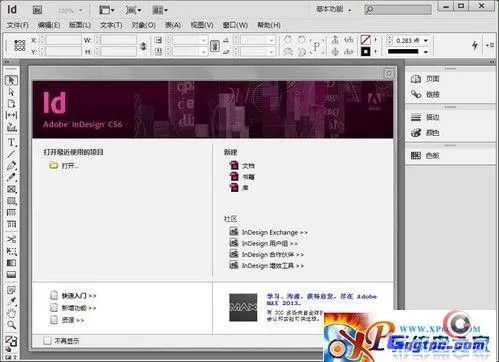Click the fill color swatch in control panel
The width and height of the screenshot is (499, 362).
click(x=366, y=40)
